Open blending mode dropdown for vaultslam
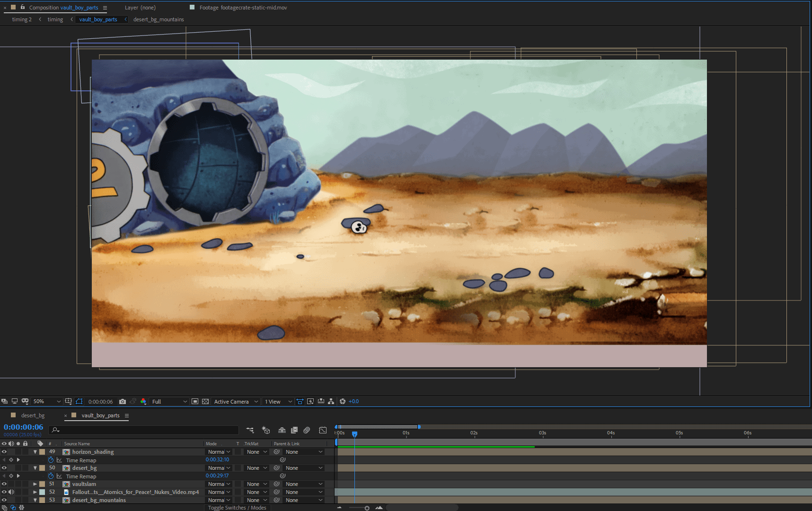Screen dimensions: 812x511 pyautogui.click(x=219, y=484)
